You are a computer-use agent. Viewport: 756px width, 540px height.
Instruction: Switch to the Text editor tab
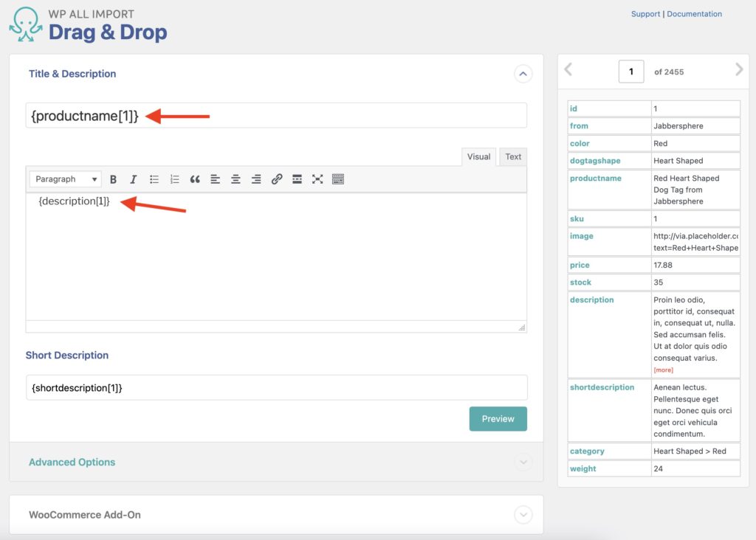[512, 156]
